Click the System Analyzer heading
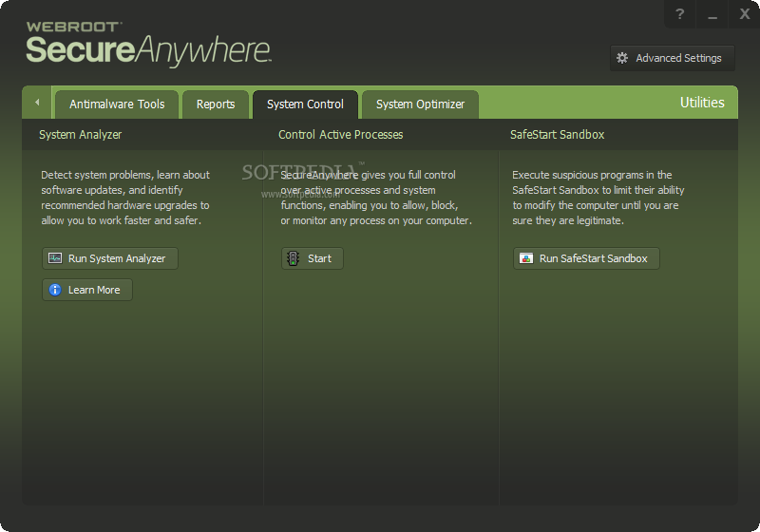The image size is (760, 532). tap(81, 135)
